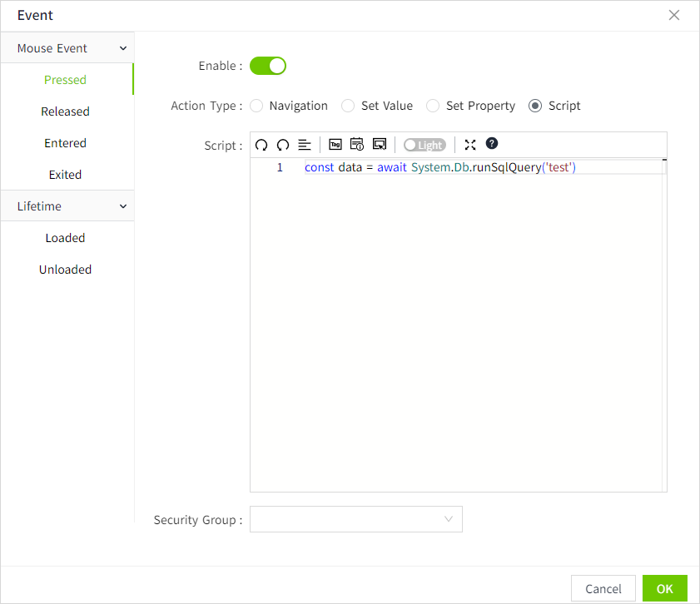Screen dimensions: 700x604
Task: Click the Cancel button
Action: 603,589
